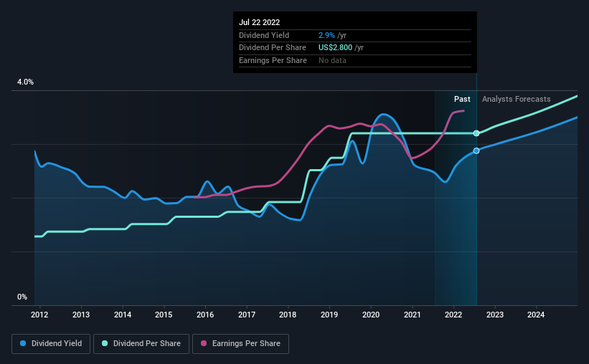Click the 2023 x-axis label
The height and width of the screenshot is (364, 589).
495,315
